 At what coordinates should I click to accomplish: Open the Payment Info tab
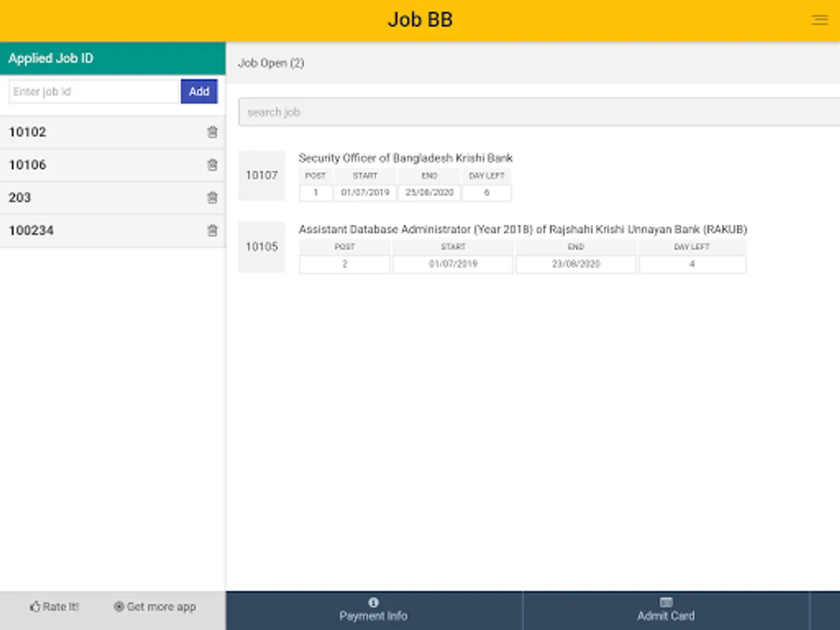pyautogui.click(x=374, y=610)
